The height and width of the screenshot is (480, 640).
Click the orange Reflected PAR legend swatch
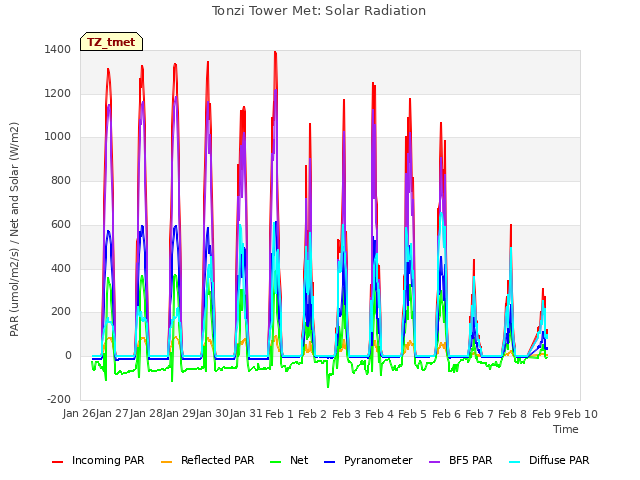167,462
